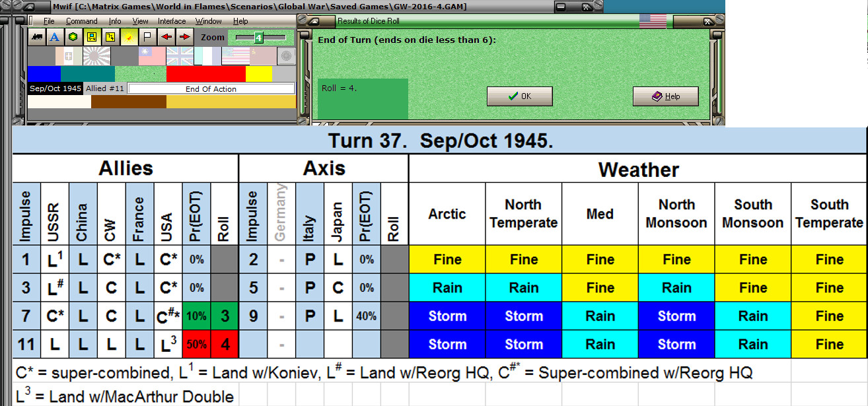Click the green Roll cell showing 3
This screenshot has height=406, width=868.
tap(225, 316)
